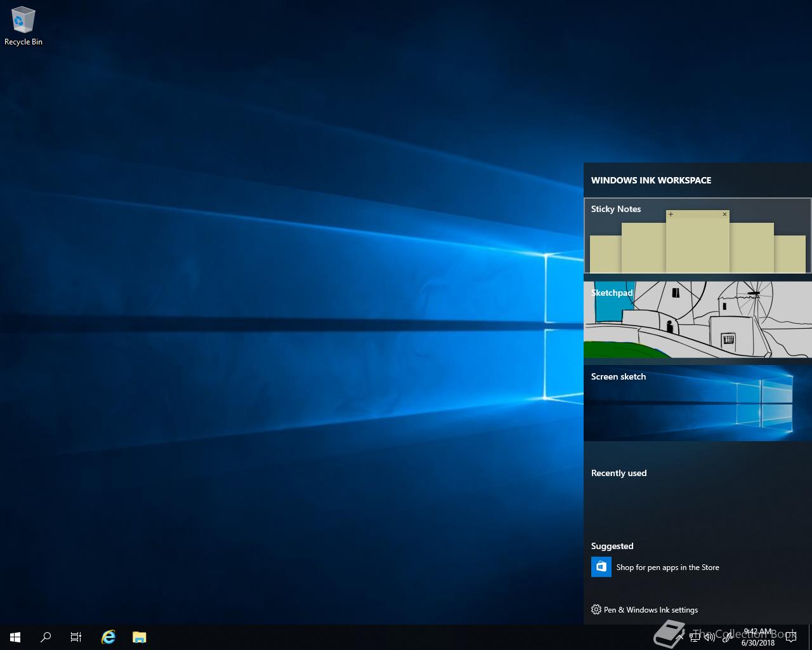Toggle the Windows Ink Workspace tray icon
Screen dimensions: 812x650
(x=727, y=637)
